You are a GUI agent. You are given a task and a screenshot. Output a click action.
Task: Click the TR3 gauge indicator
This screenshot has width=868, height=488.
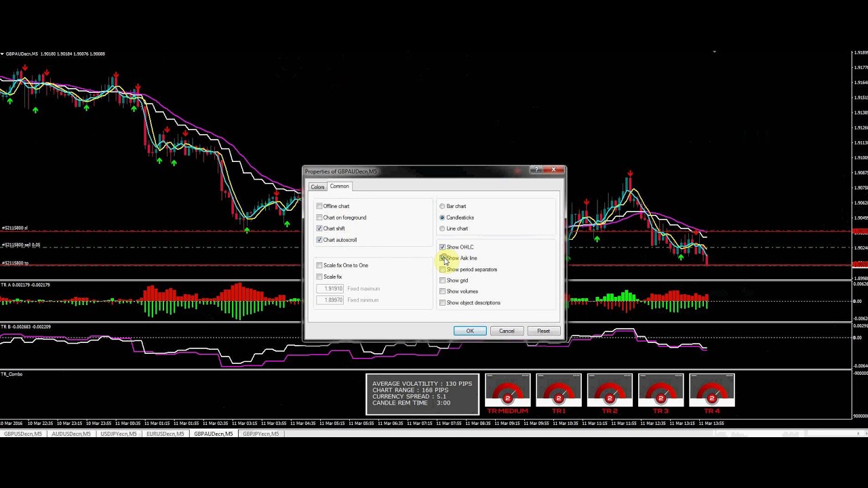pos(660,394)
